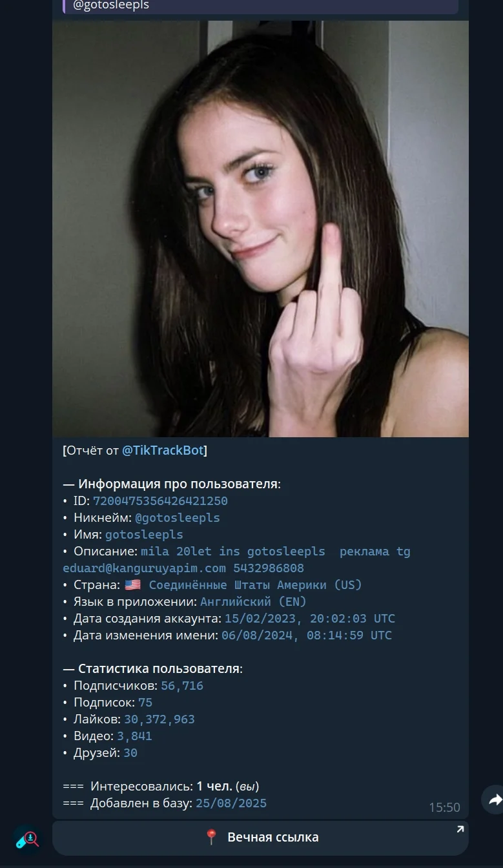Image resolution: width=503 pixels, height=868 pixels.
Task: Open the Вечная ссылка button
Action: pos(260,838)
